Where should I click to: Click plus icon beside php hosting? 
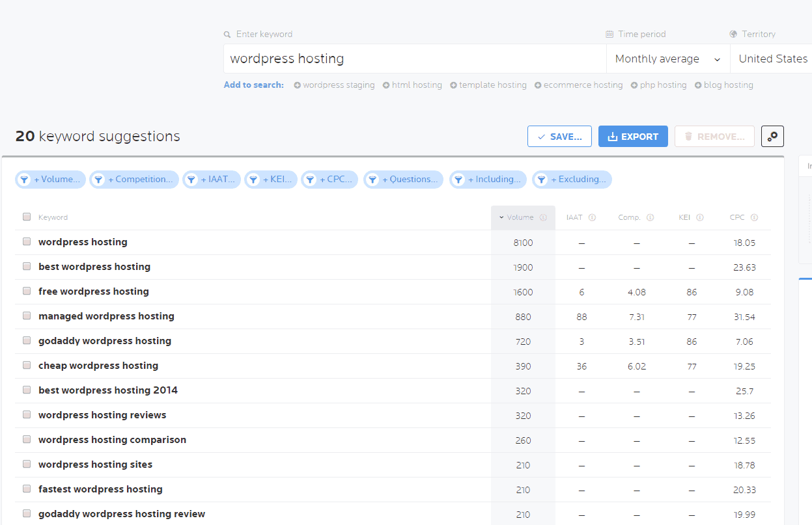tap(634, 85)
